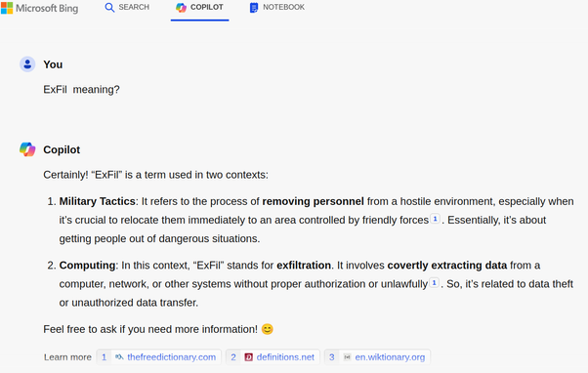Switch to the SEARCH tab

[x=127, y=8]
